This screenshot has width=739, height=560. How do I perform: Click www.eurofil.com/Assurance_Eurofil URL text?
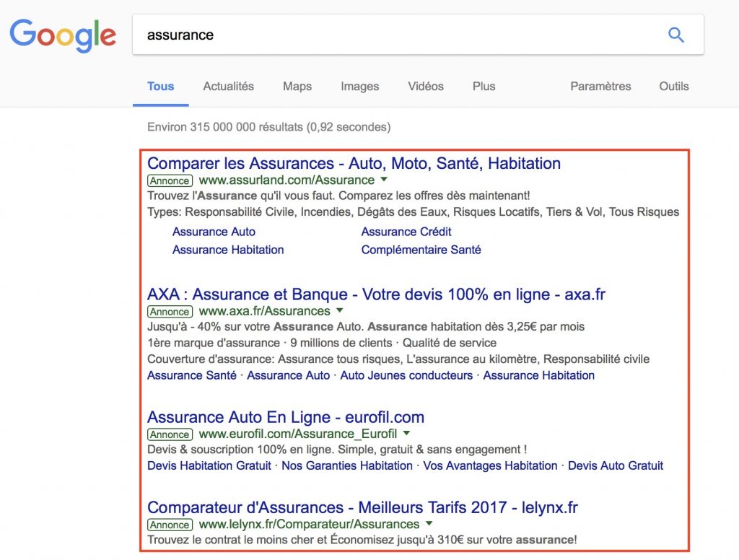(298, 434)
